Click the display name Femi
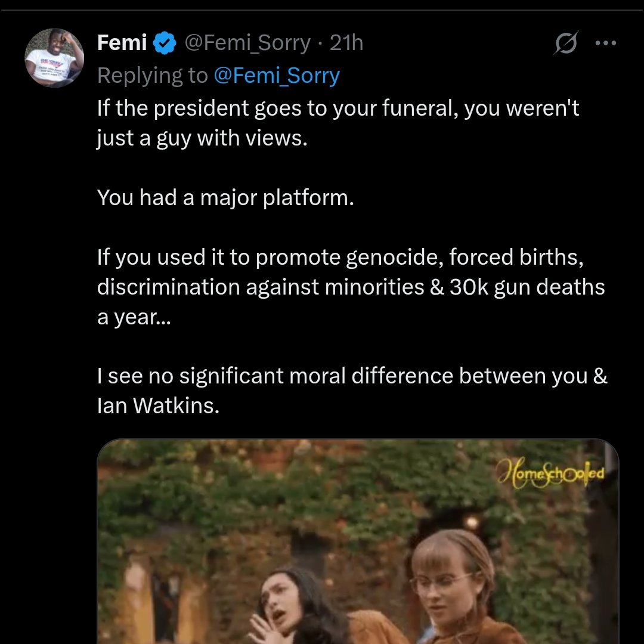The width and height of the screenshot is (644, 644). (122, 43)
